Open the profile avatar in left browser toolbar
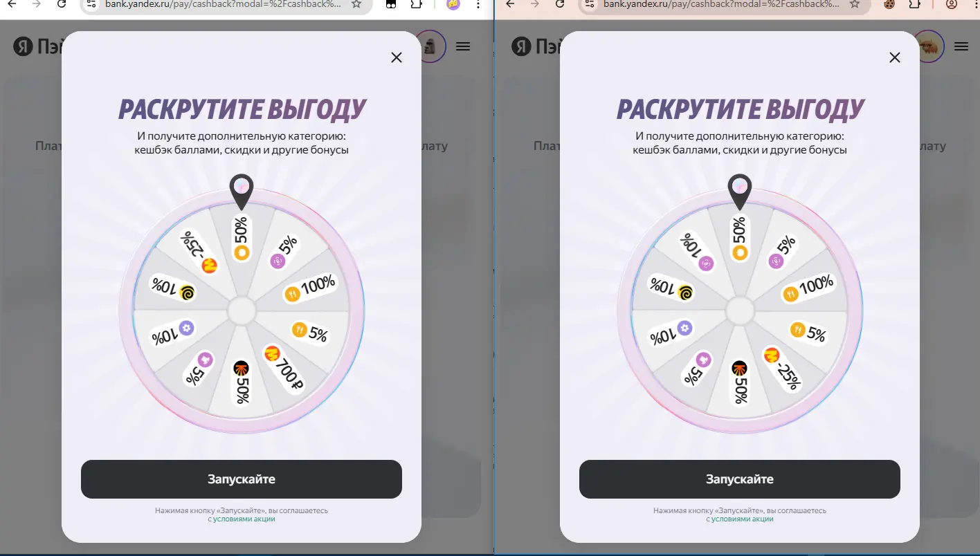The image size is (980, 556). point(453,4)
